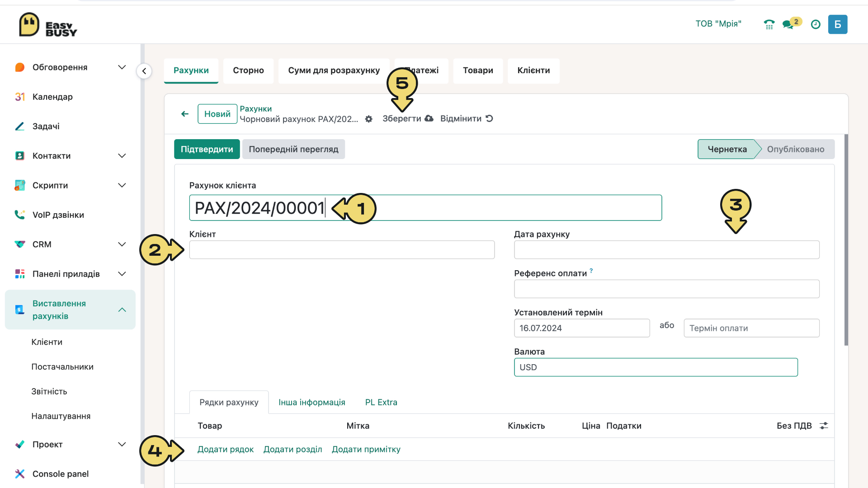Click the Календар sidebar icon
The height and width of the screenshot is (488, 868).
20,97
